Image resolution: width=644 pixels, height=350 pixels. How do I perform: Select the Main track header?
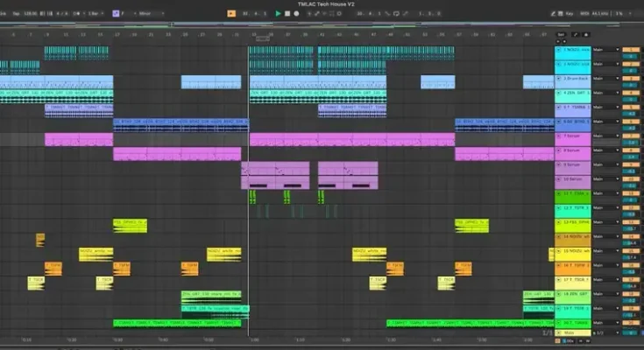pyautogui.click(x=574, y=332)
